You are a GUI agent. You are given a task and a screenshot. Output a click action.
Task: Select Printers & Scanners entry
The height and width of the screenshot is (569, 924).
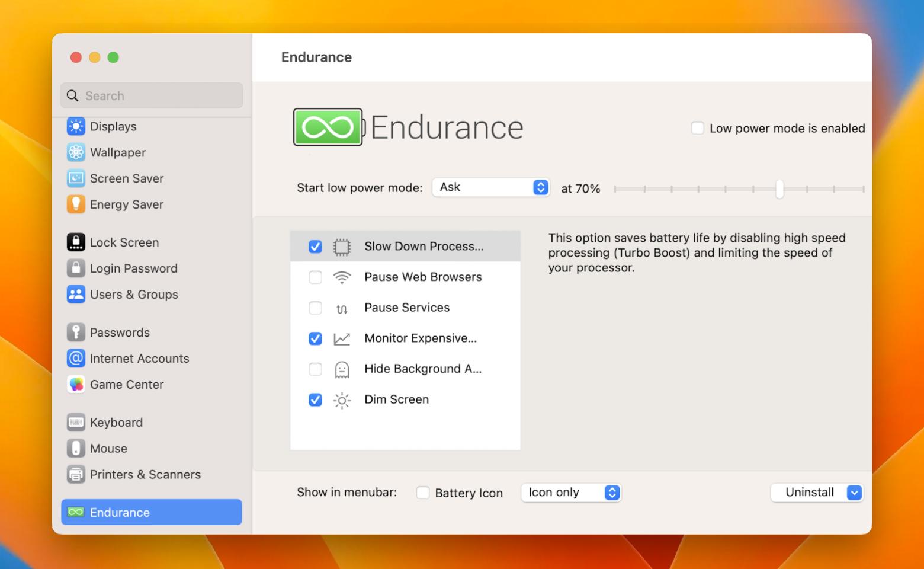152,475
